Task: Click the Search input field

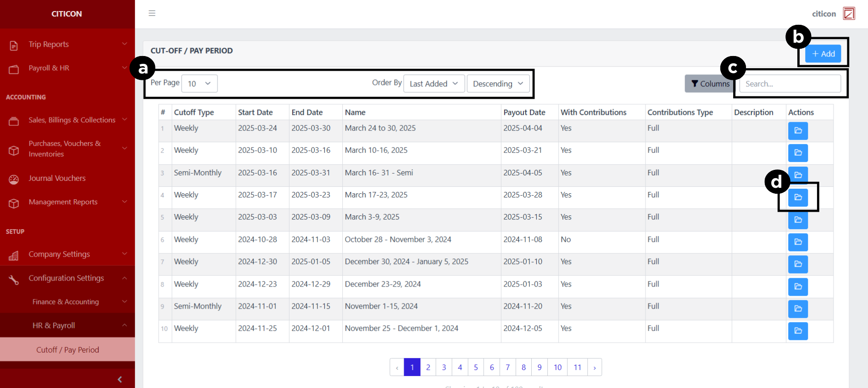Action: [790, 84]
